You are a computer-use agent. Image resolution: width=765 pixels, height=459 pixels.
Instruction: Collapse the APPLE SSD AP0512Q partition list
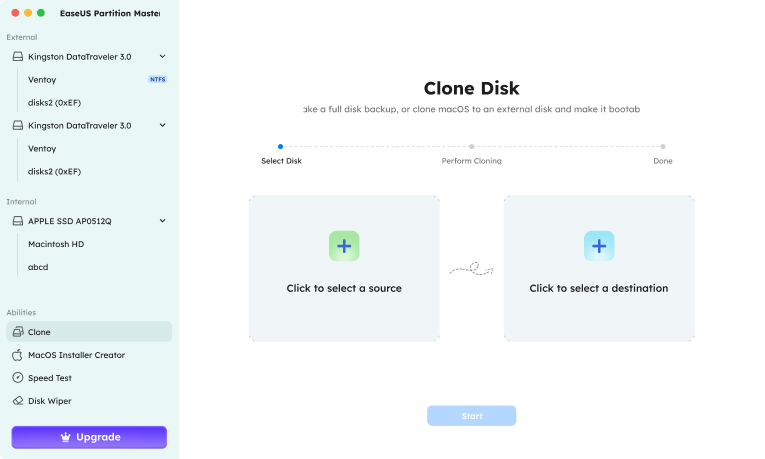(163, 221)
